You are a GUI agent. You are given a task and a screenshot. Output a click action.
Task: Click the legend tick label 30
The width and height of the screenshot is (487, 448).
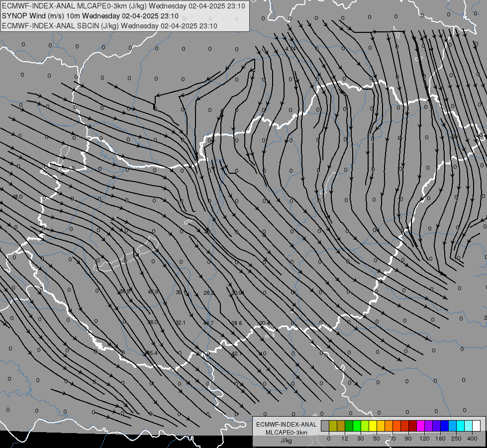click(361, 439)
